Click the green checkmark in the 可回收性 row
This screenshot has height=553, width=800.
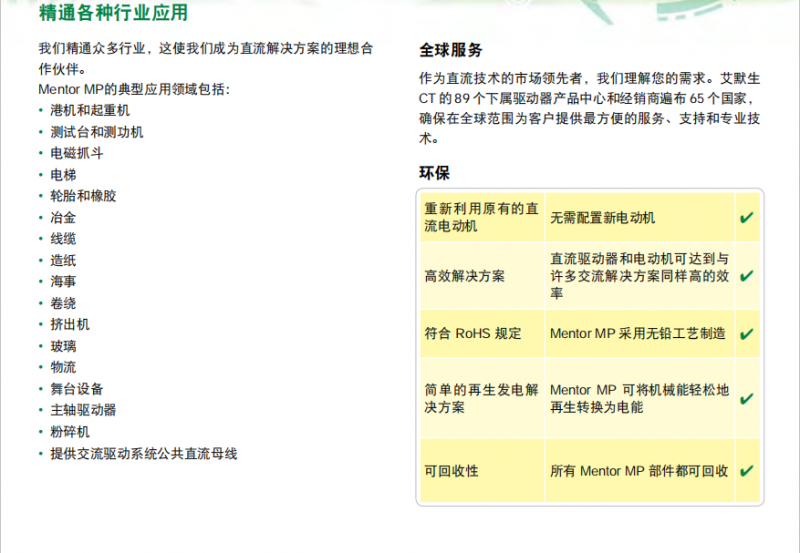pos(746,471)
